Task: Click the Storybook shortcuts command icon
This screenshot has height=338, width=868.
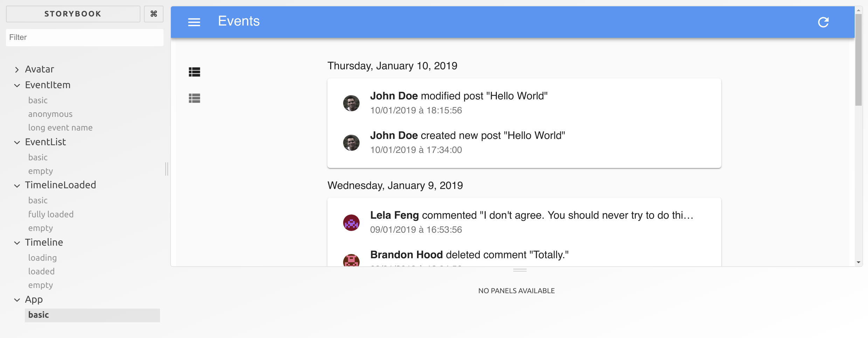Action: click(153, 14)
